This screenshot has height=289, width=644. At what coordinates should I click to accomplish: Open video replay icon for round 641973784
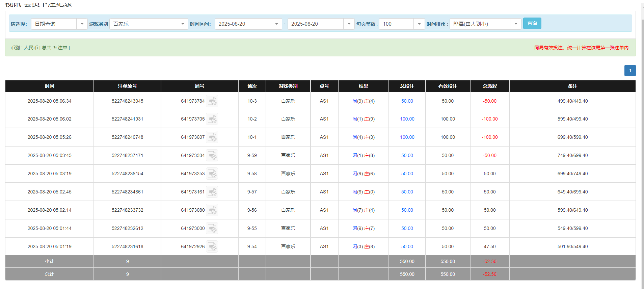(212, 101)
